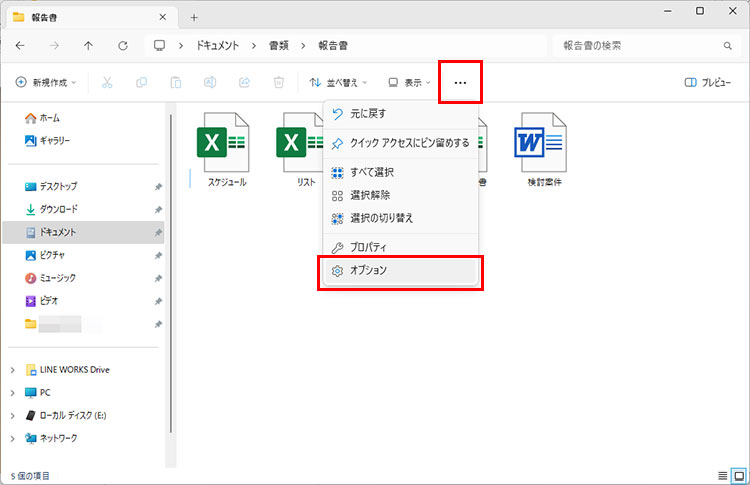Expand ローカル ディスク (E:) node
Image resolution: width=750 pixels, height=485 pixels.
pos(13,416)
